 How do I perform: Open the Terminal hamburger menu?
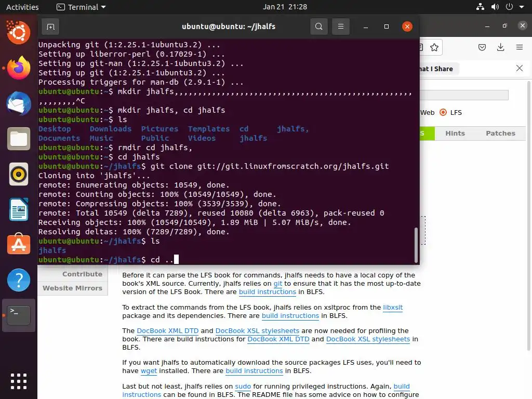(x=341, y=26)
